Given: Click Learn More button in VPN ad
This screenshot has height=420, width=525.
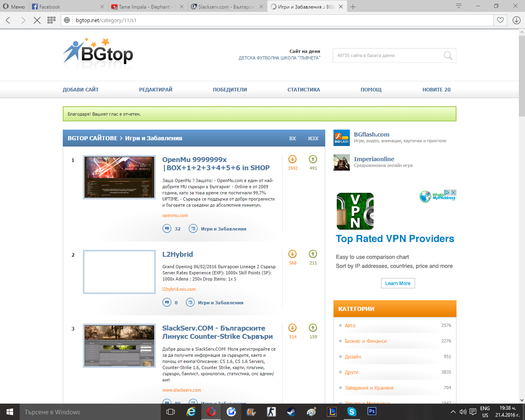Looking at the screenshot, I should (x=398, y=283).
